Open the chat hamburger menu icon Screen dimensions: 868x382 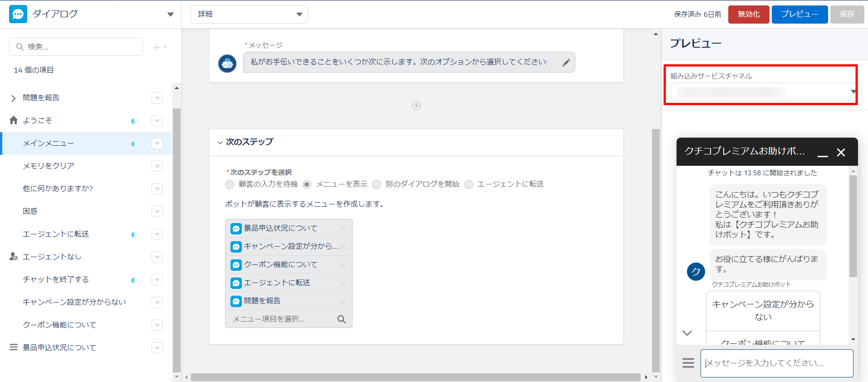(x=688, y=363)
